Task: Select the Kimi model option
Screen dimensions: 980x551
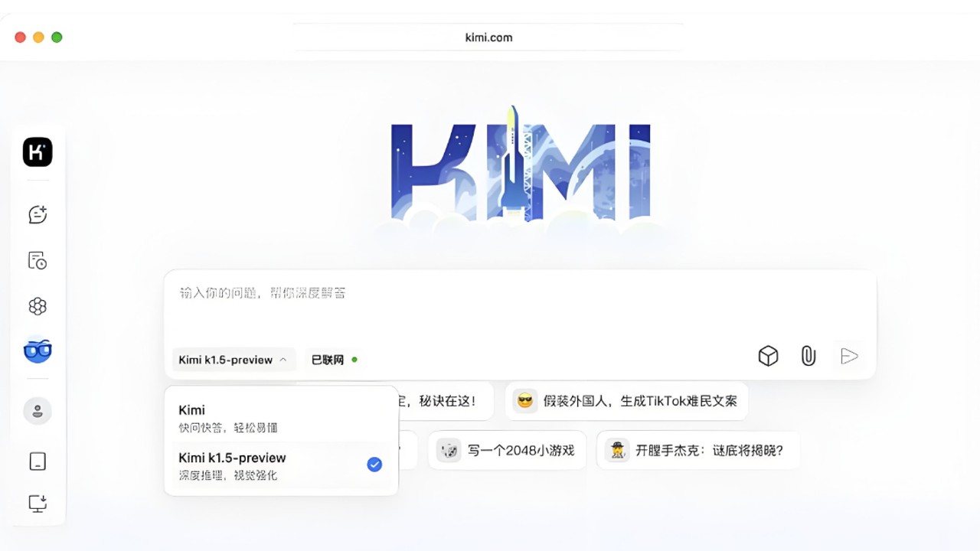Action: click(x=281, y=417)
